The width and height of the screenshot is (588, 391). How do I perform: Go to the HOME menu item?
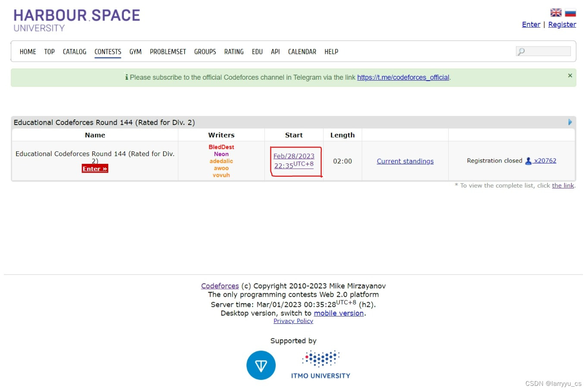click(28, 52)
